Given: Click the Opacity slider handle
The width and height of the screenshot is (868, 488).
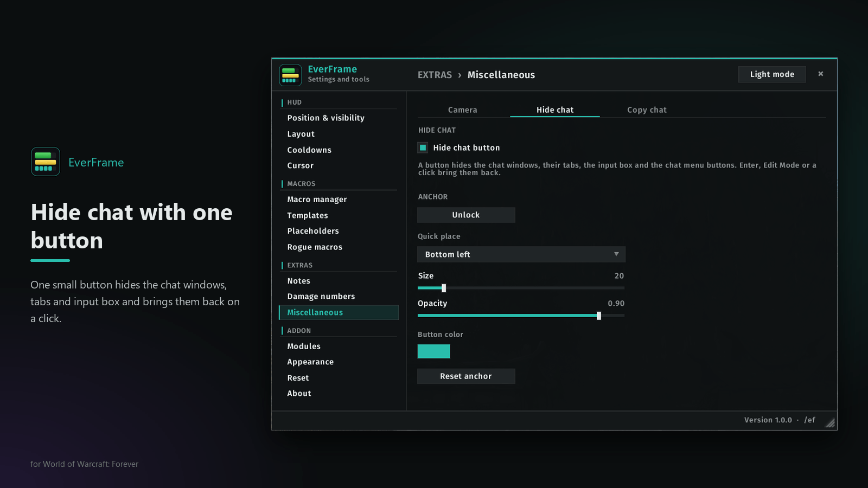Looking at the screenshot, I should coord(599,316).
